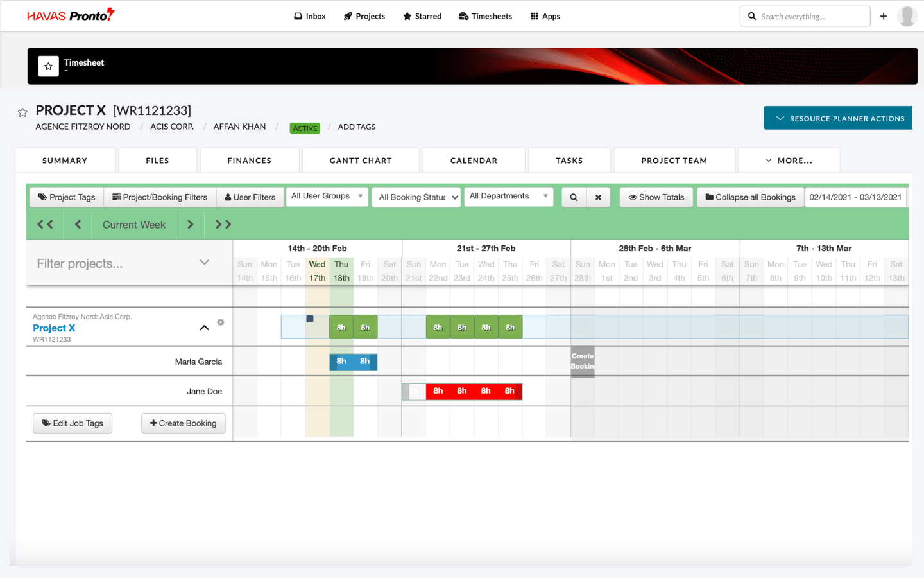Select the Jane Doe row name

pos(204,391)
